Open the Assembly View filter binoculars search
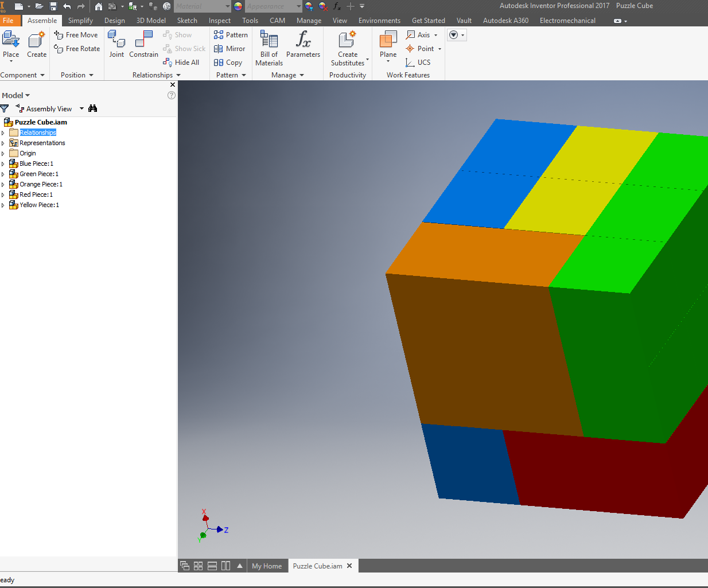The image size is (708, 588). point(93,108)
